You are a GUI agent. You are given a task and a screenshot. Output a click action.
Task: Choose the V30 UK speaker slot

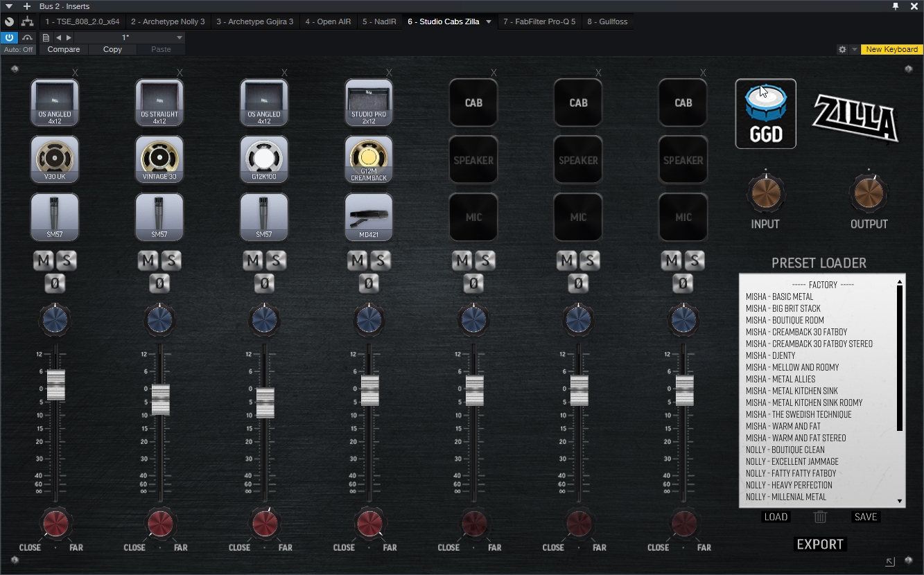[x=55, y=159]
